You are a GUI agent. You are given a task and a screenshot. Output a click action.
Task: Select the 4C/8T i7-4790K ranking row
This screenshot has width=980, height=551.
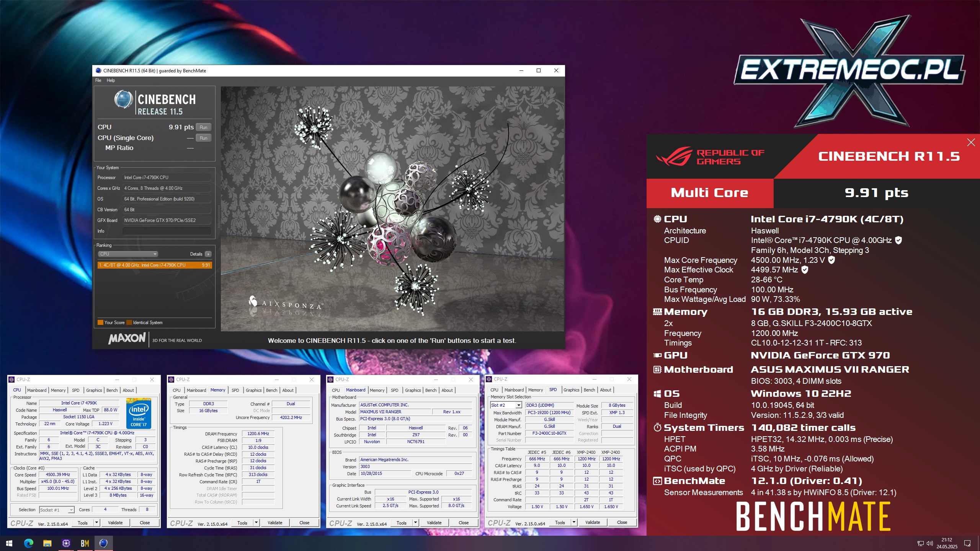pos(154,265)
